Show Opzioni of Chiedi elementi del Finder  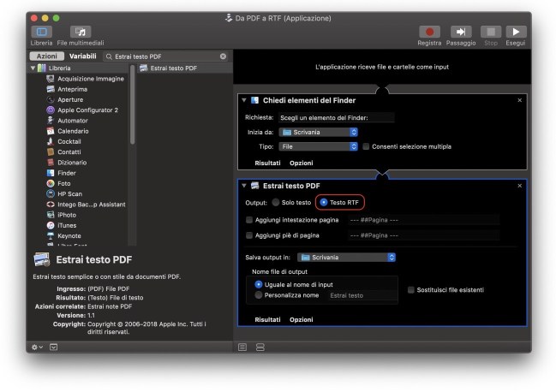click(x=301, y=163)
